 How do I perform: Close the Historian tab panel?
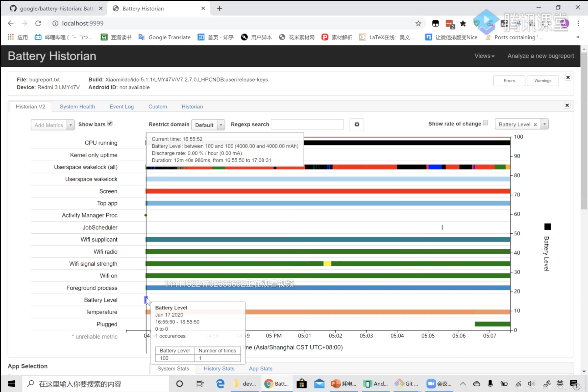pyautogui.click(x=567, y=105)
